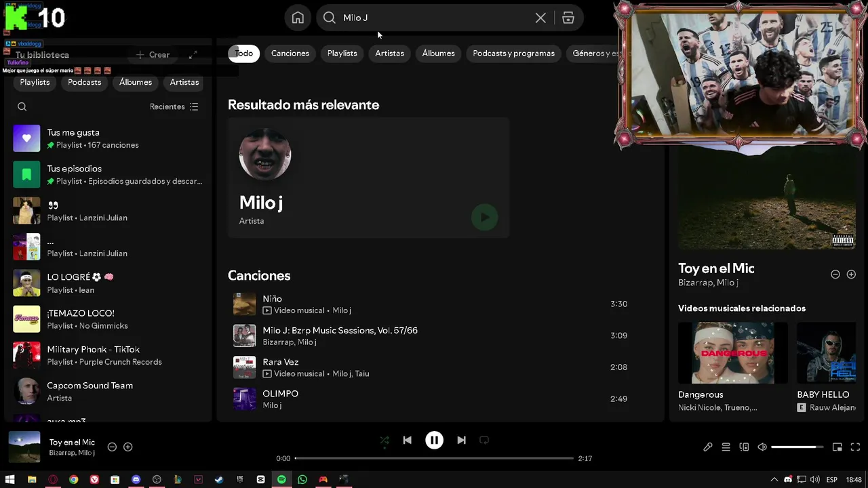868x488 pixels.
Task: Show only Artistas in Tu biblioteca
Action: click(x=184, y=82)
